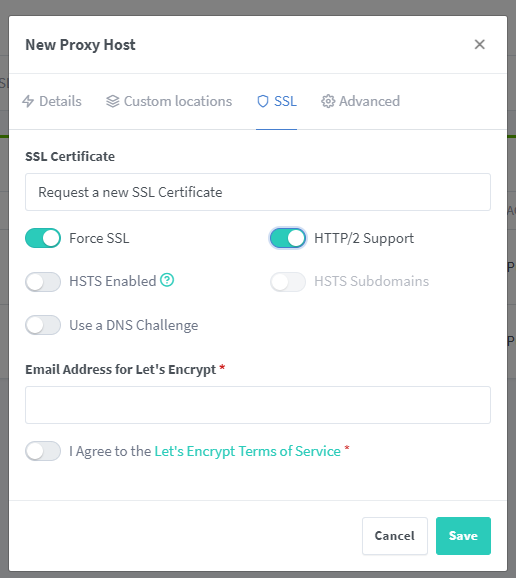Go to the Advanced tab
Screen dimensions: 516x578
(360, 101)
